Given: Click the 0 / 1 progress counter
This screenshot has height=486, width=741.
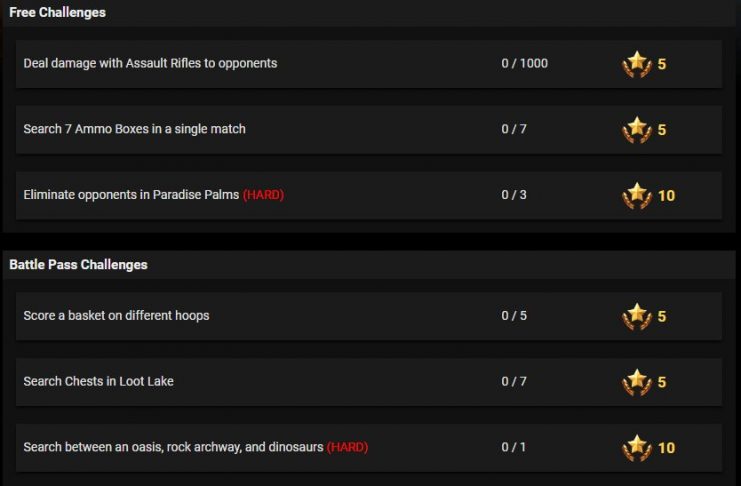Looking at the screenshot, I should (x=513, y=447).
